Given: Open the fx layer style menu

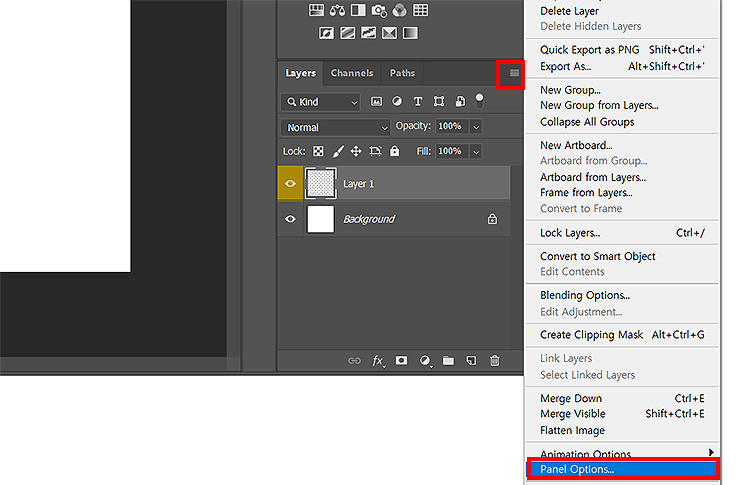Looking at the screenshot, I should (x=378, y=361).
